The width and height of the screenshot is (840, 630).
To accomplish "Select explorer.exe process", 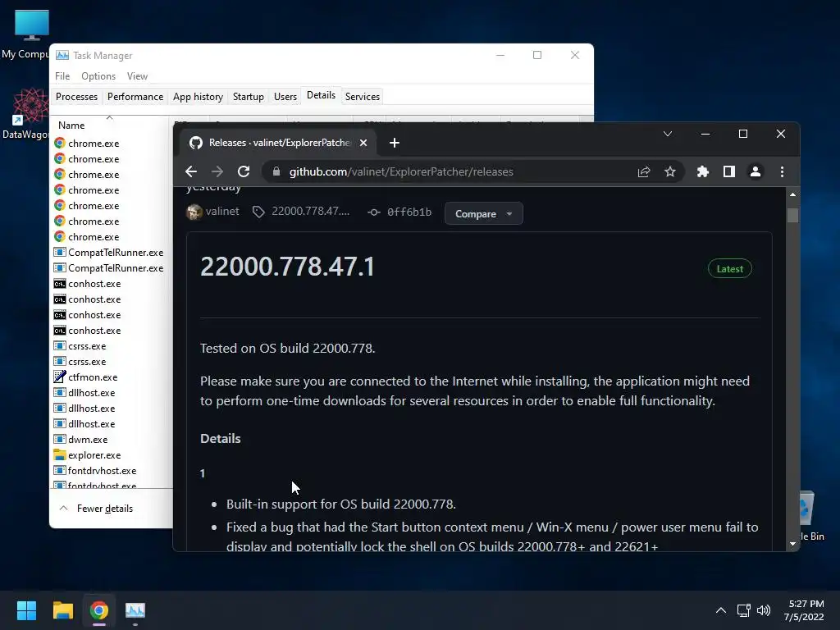I will (112, 454).
